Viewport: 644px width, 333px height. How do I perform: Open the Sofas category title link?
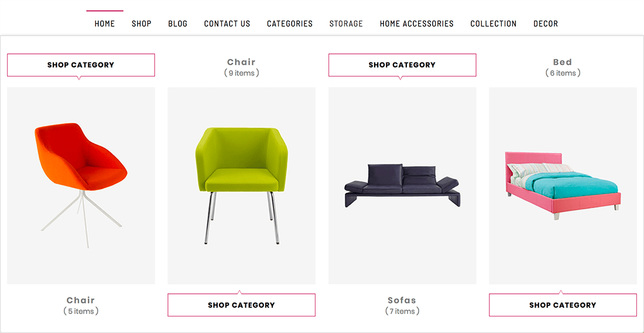[402, 300]
